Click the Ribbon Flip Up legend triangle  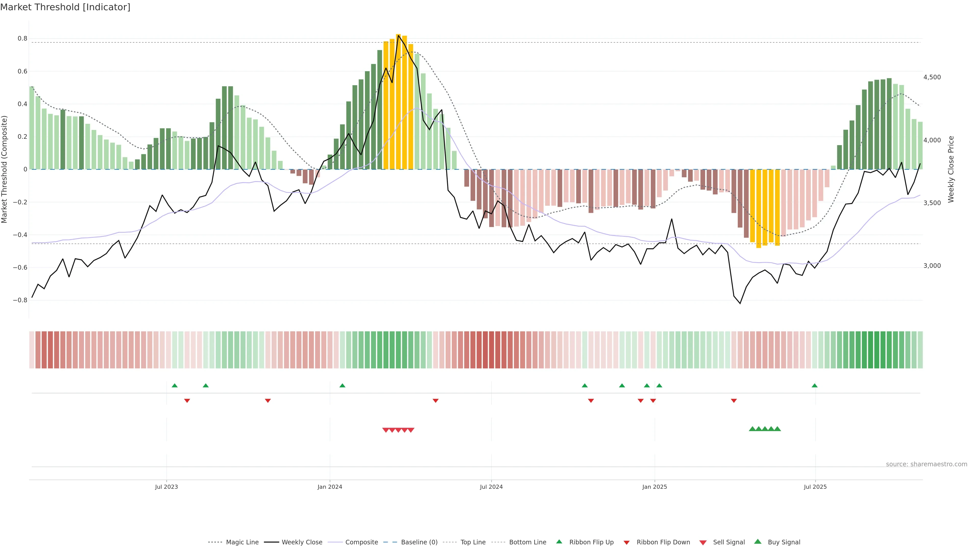(x=559, y=542)
